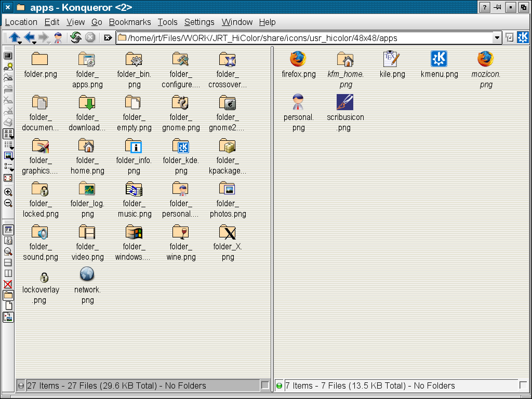Zoom in with the magnifier plus icon
The image size is (532, 399).
[8, 192]
